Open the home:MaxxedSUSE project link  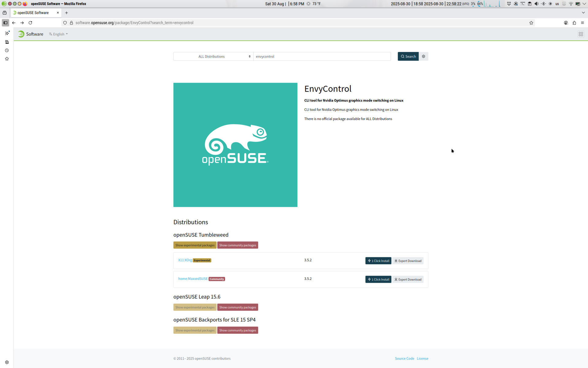click(x=193, y=279)
